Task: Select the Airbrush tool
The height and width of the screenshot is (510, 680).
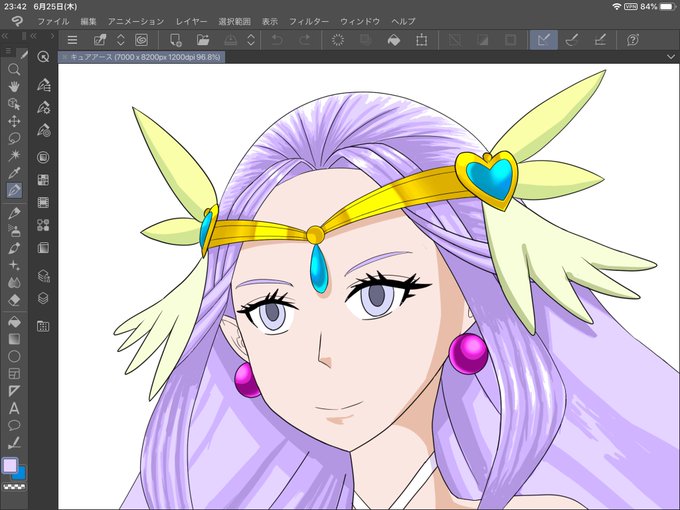Action: click(14, 231)
